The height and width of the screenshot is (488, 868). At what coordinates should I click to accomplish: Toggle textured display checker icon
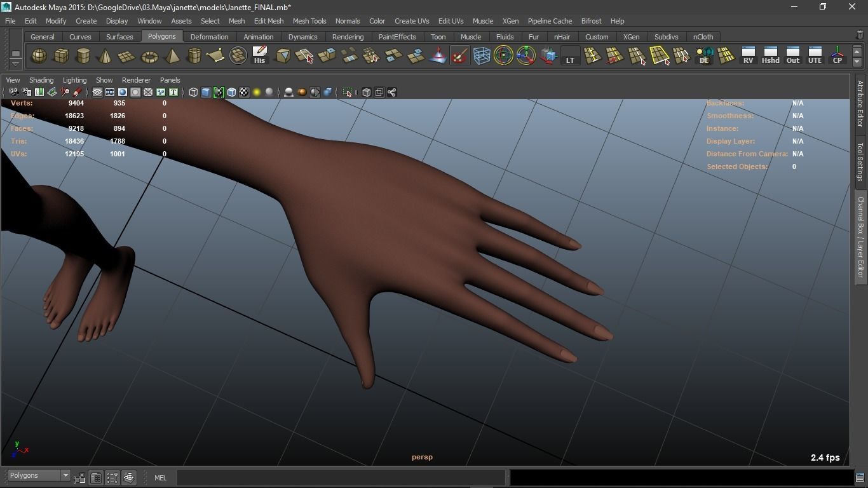pyautogui.click(x=244, y=93)
